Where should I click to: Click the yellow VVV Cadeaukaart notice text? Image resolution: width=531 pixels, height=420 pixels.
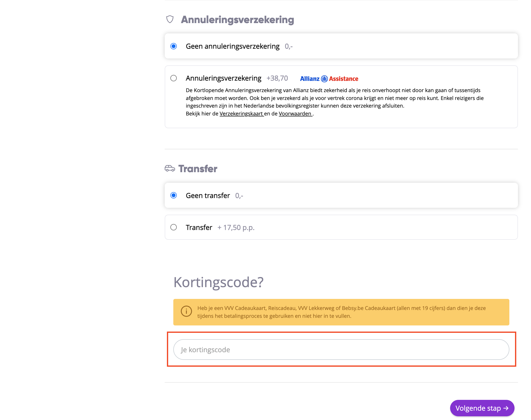(x=341, y=312)
